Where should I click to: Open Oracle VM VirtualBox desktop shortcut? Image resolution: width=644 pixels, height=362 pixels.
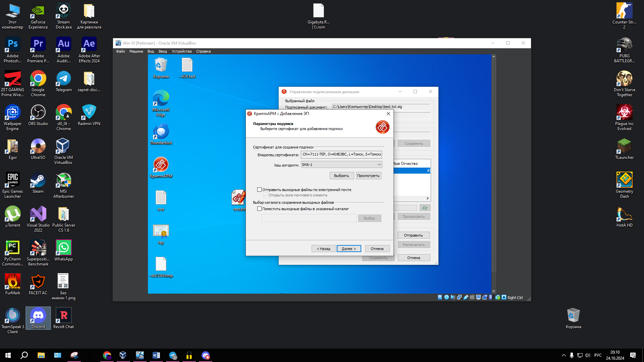64,152
